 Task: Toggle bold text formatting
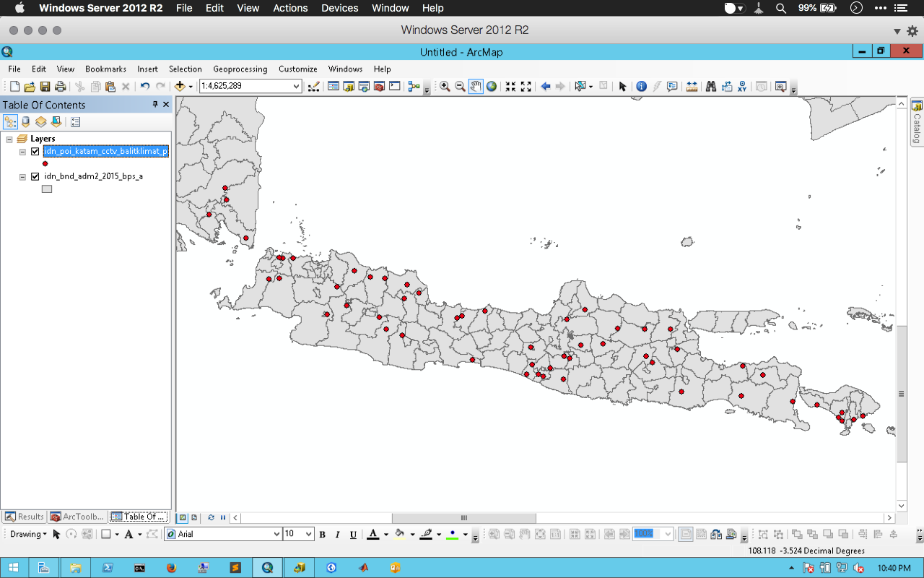coord(322,535)
